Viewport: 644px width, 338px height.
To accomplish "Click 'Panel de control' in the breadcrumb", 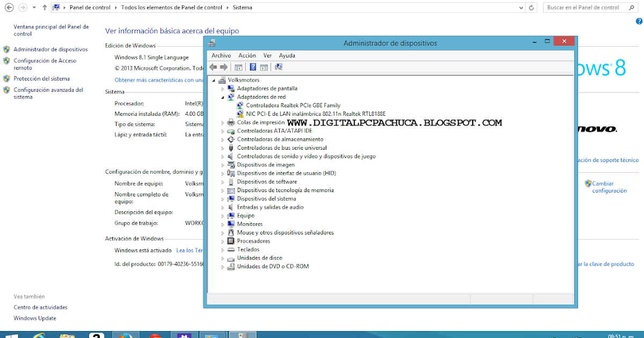I will click(x=90, y=8).
